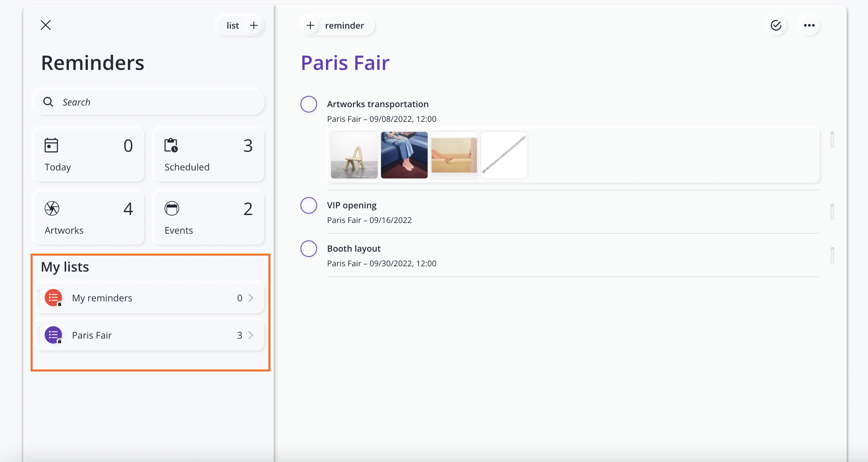This screenshot has height=462, width=868.
Task: Mark Artworks transportation as complete
Action: (309, 104)
